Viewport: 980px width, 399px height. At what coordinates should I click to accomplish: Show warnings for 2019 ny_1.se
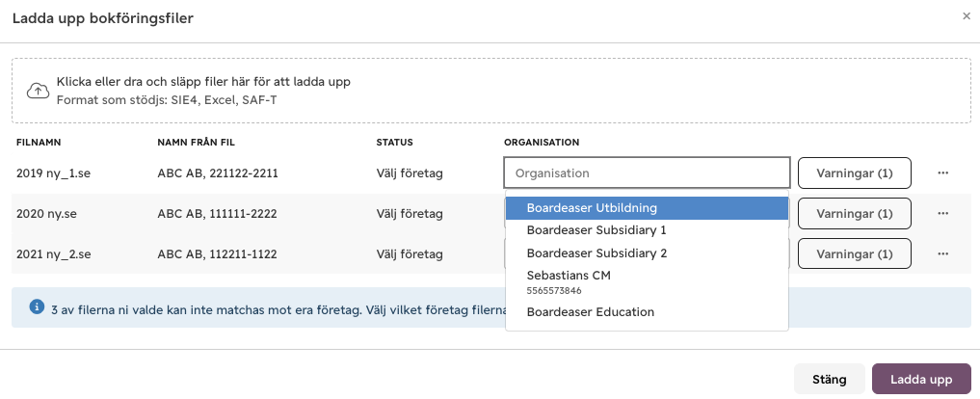(855, 173)
